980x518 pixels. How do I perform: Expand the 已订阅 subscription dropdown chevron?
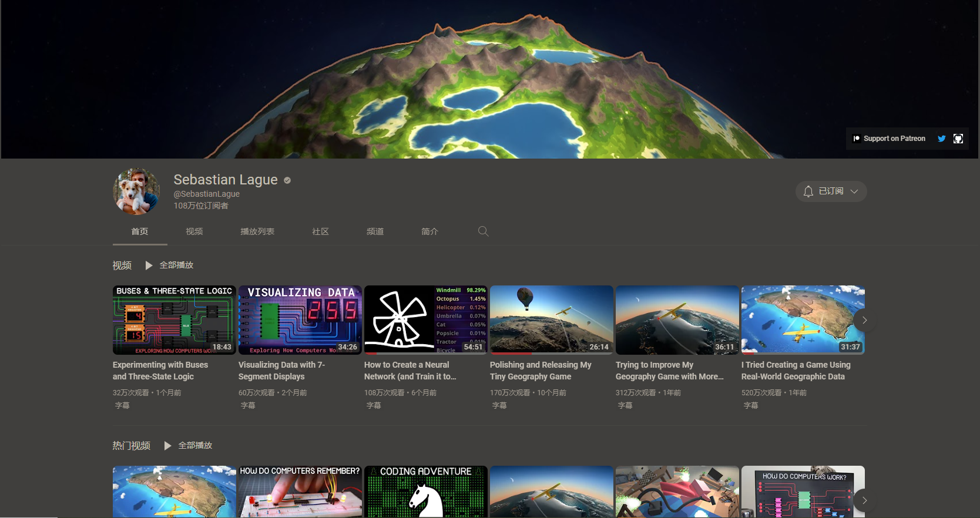click(854, 191)
